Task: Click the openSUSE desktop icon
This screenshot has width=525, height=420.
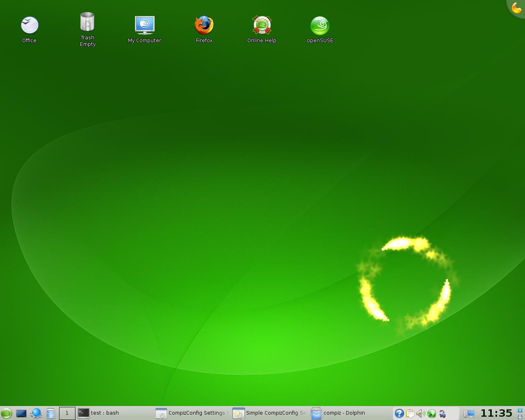Action: click(x=320, y=26)
